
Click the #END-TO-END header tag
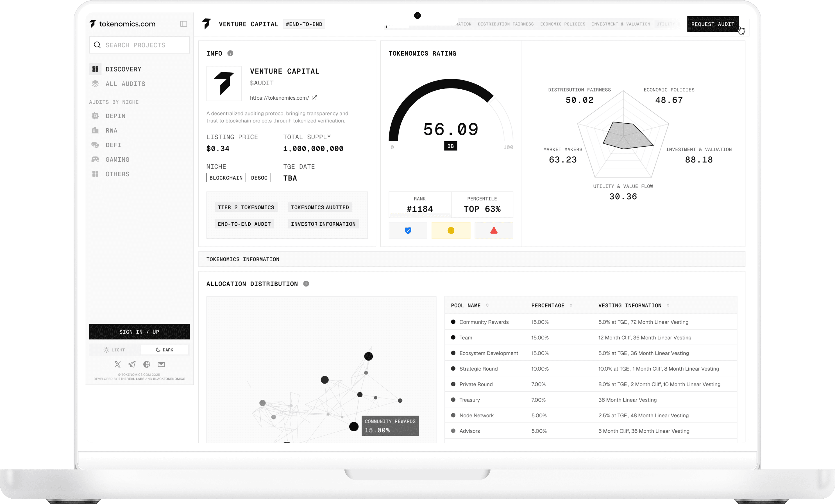click(304, 24)
